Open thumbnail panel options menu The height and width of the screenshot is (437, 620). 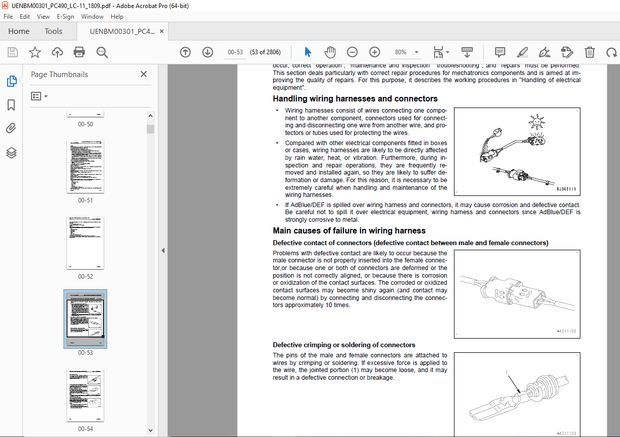point(39,96)
